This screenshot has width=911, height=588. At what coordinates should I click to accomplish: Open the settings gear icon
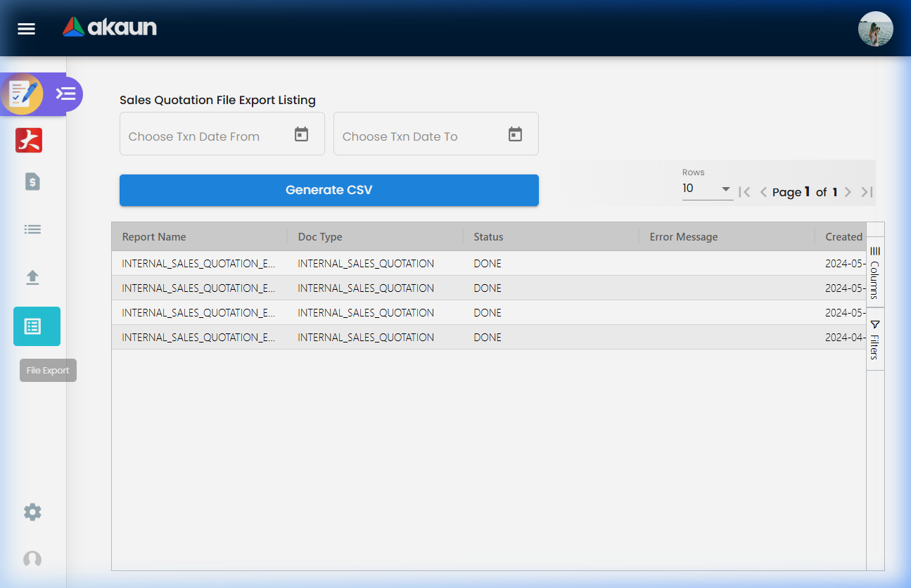coord(32,512)
